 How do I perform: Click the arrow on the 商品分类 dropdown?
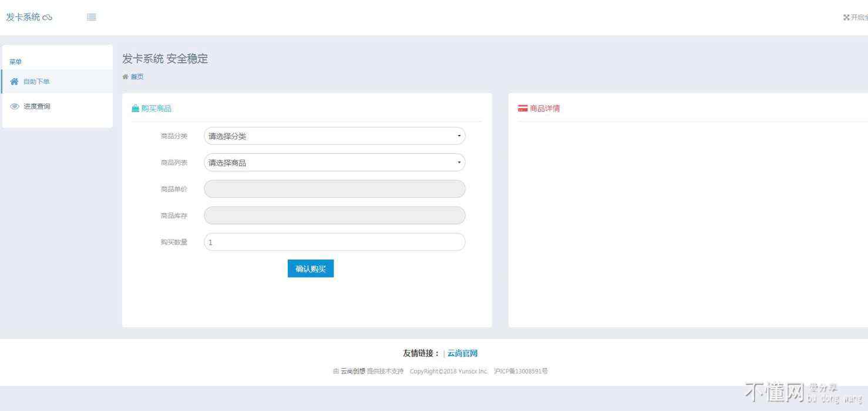(x=459, y=136)
